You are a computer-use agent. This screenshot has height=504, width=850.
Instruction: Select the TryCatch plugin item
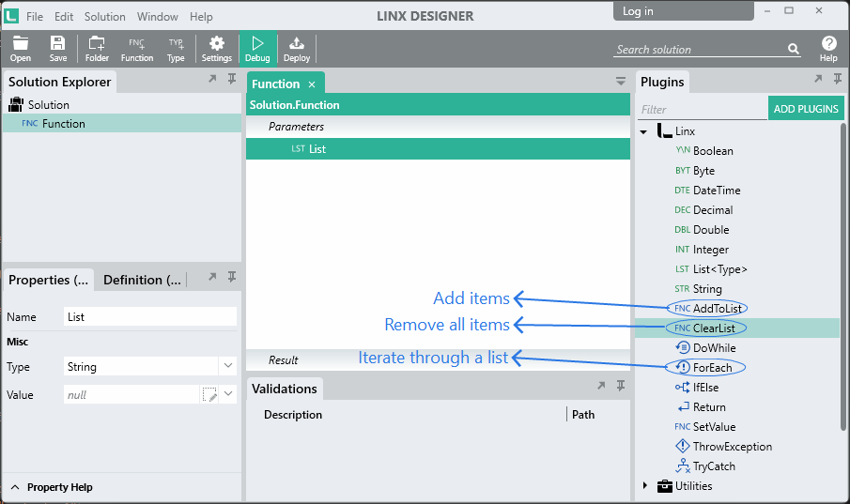(x=705, y=466)
